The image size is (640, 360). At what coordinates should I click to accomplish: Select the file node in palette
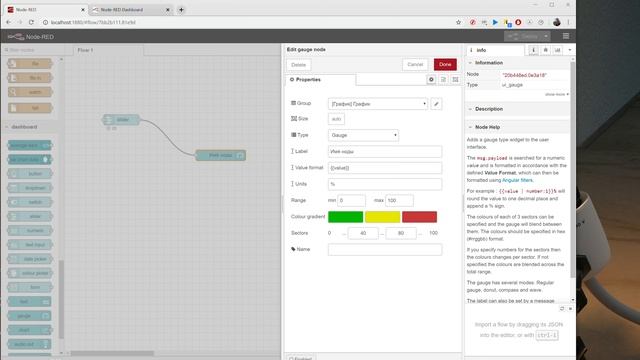[x=30, y=63]
